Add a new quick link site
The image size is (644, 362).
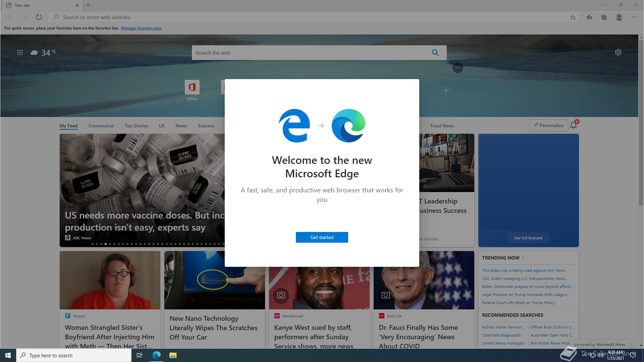(x=446, y=90)
